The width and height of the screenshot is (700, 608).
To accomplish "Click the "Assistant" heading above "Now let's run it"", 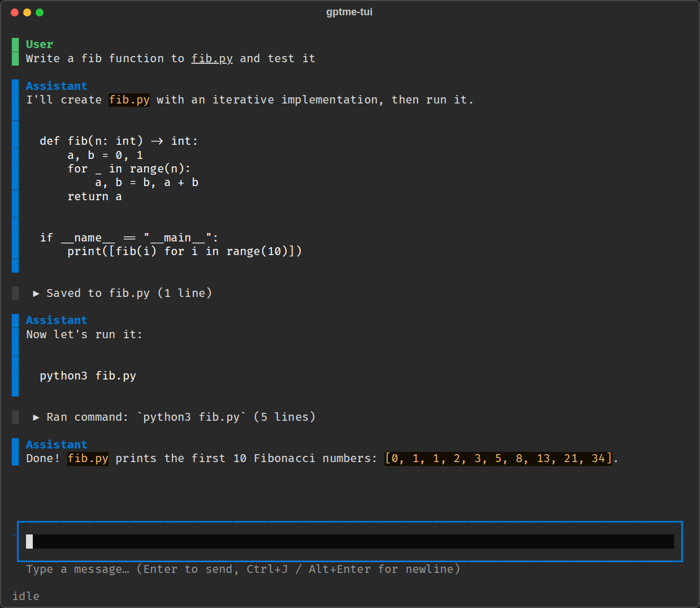I will pos(57,320).
